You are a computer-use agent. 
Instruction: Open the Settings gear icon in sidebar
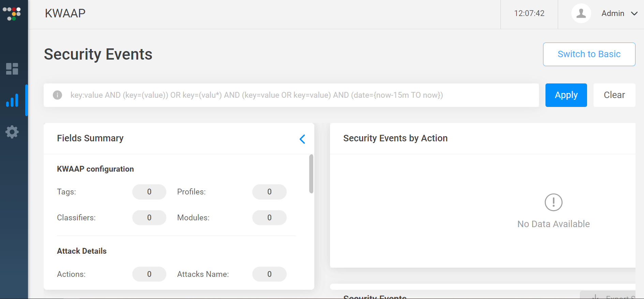tap(12, 132)
